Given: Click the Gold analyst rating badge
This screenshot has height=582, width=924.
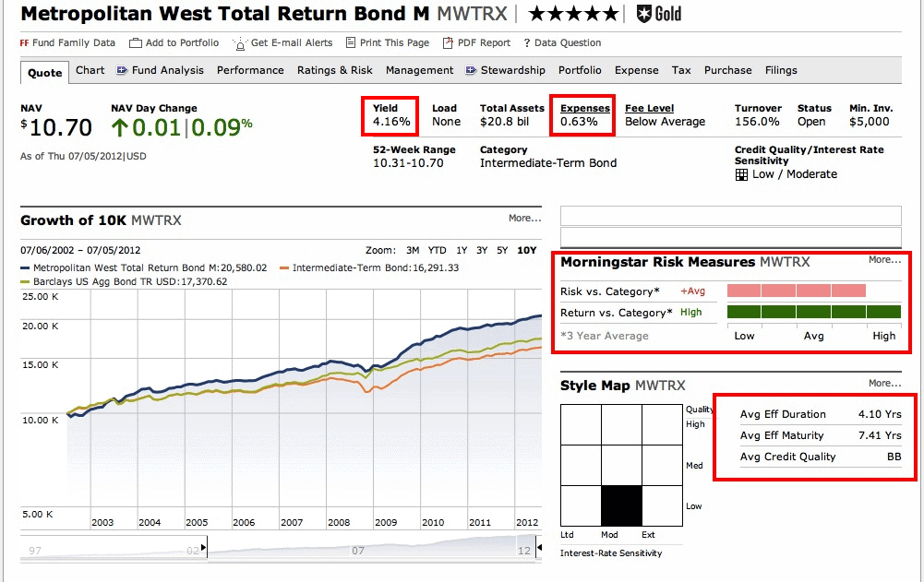Looking at the screenshot, I should (659, 14).
